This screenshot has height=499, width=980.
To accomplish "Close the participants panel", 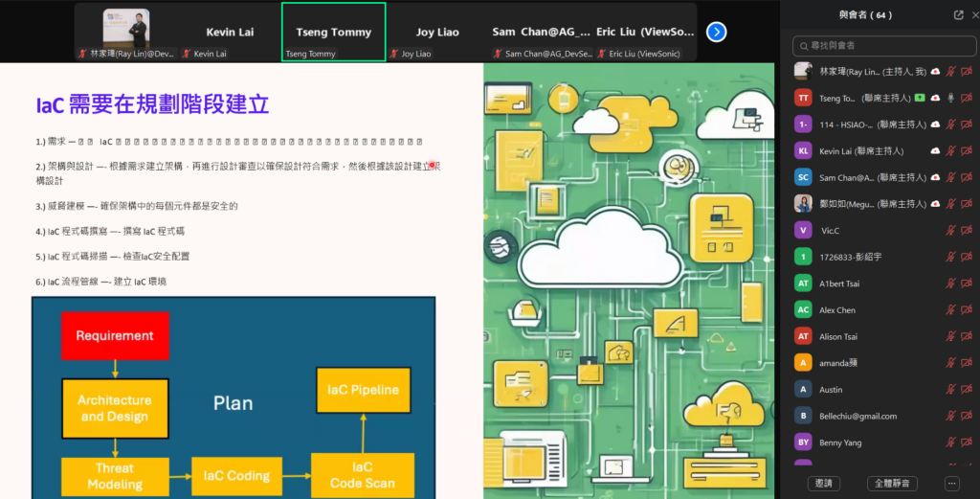I will tap(971, 14).
